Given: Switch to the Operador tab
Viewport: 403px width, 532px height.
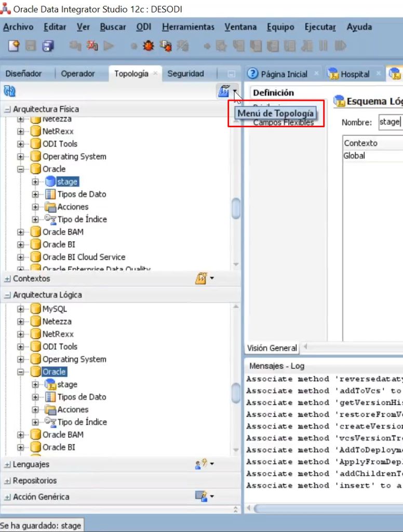Looking at the screenshot, I should 78,74.
